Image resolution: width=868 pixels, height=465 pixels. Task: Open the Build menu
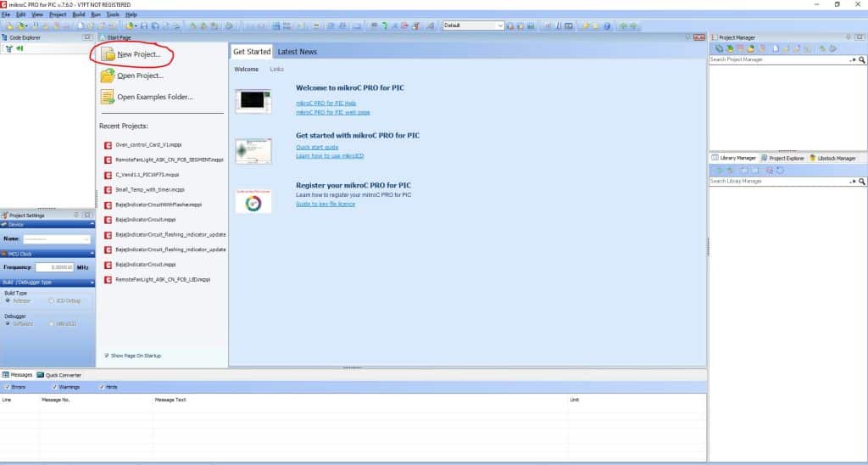pyautogui.click(x=79, y=14)
